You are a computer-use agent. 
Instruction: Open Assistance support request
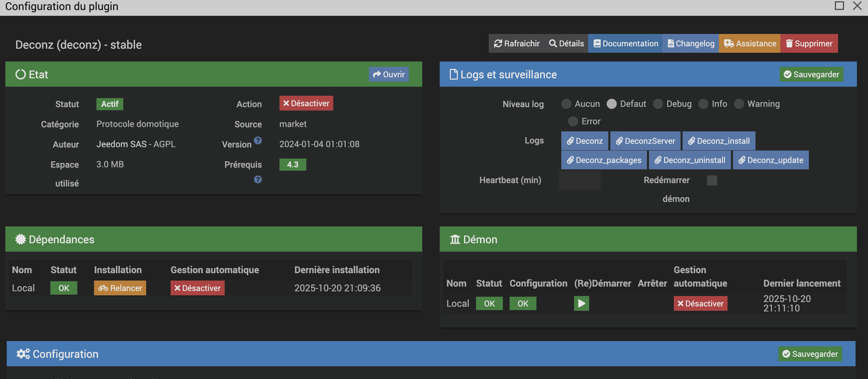(750, 43)
